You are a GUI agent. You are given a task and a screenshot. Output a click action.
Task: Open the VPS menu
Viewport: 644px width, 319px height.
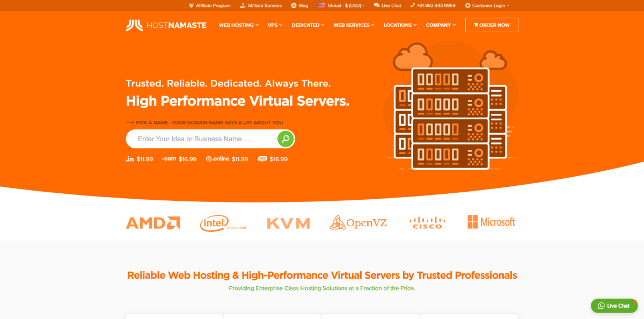(275, 25)
